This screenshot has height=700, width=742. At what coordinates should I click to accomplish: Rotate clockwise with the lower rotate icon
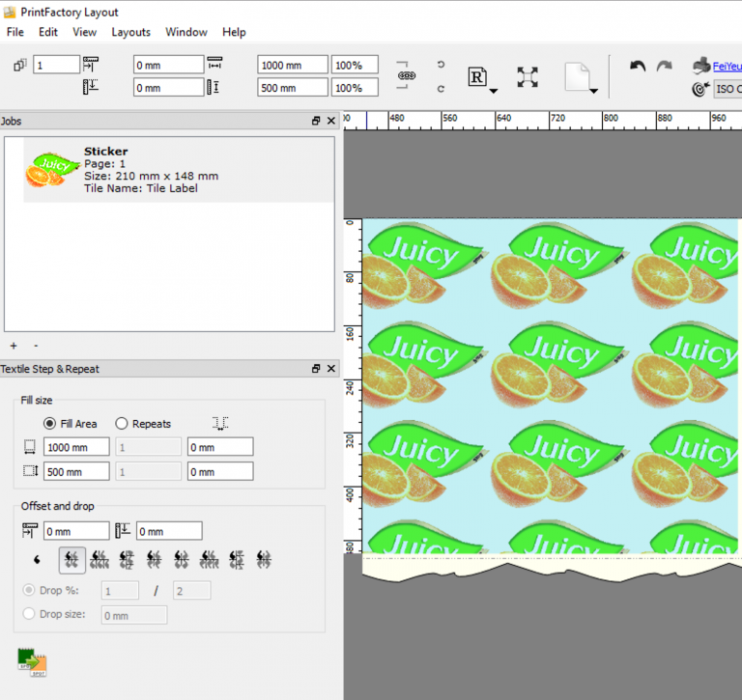click(x=441, y=89)
